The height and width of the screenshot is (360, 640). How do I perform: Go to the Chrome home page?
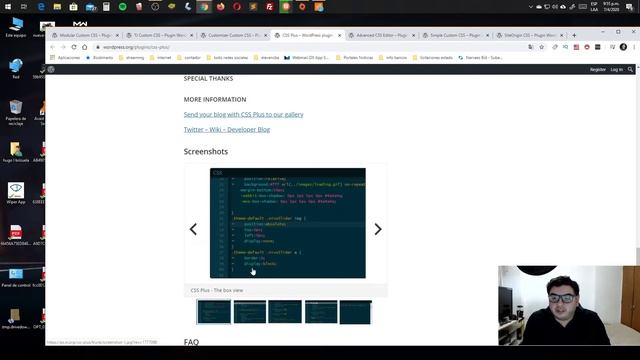84,47
